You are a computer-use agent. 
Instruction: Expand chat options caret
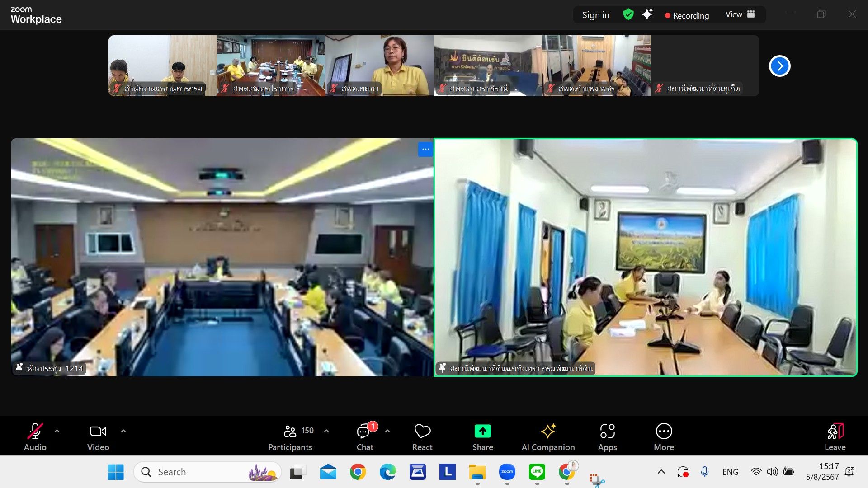(387, 431)
